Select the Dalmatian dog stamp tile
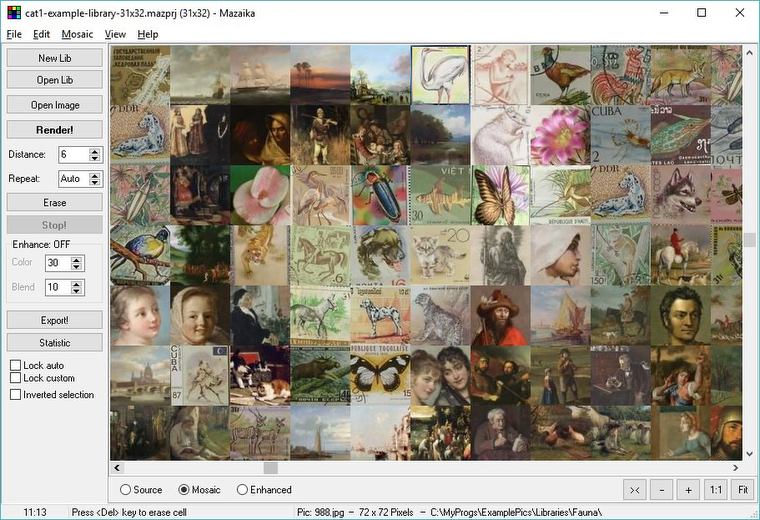Screen dimensions: 760x520 380,315
